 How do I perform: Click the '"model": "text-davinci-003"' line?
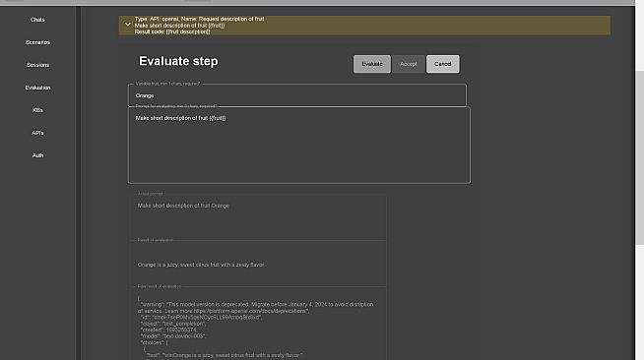[x=173, y=335]
